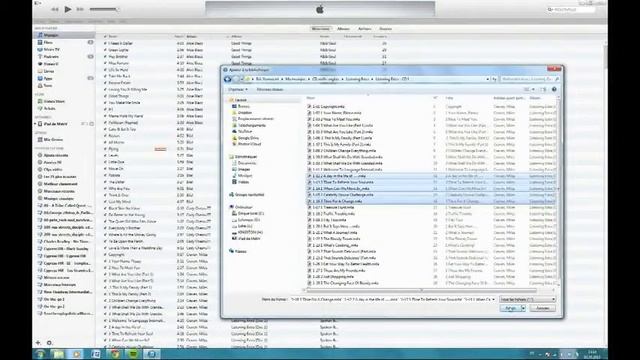Image resolution: width=640 pixels, height=360 pixels.
Task: Open the file type filter dropdown
Action: 527,300
